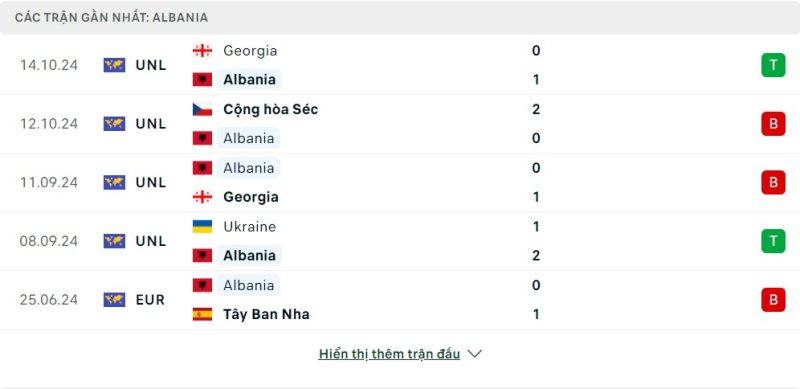
Task: Click Các trận gần nhất: Albania header
Action: tap(111, 17)
